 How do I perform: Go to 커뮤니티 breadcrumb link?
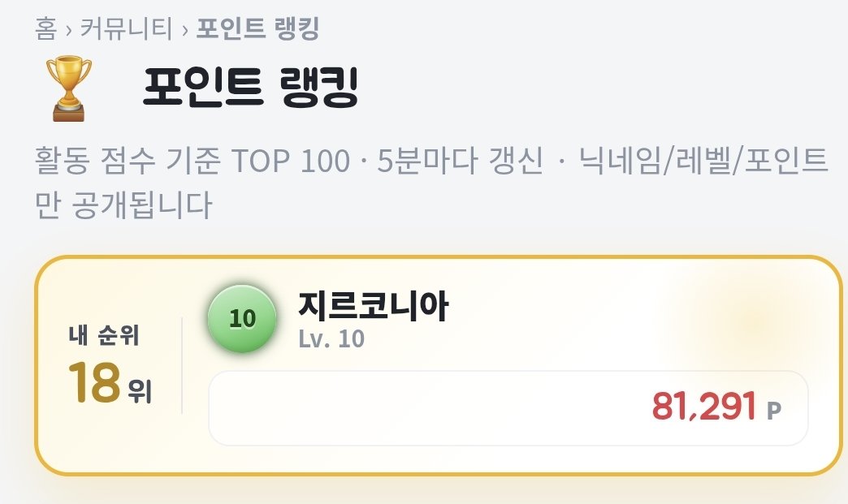[x=126, y=28]
